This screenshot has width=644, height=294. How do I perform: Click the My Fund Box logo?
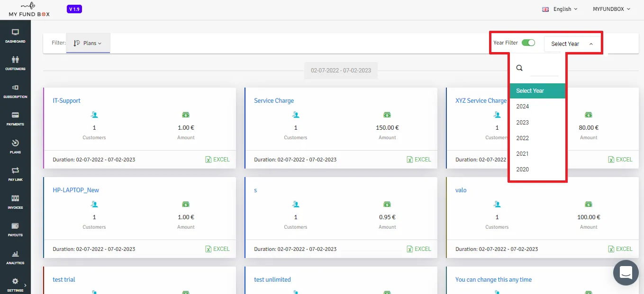(x=29, y=9)
